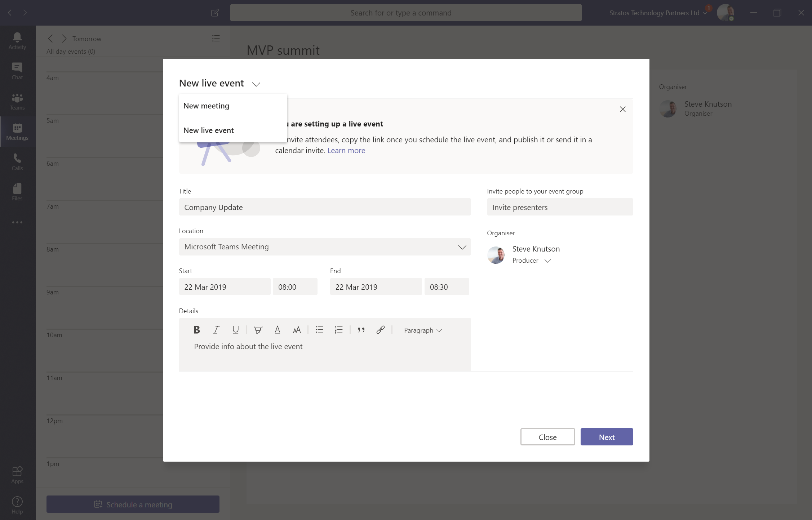Open the Learn more link
The height and width of the screenshot is (520, 812).
[346, 150]
